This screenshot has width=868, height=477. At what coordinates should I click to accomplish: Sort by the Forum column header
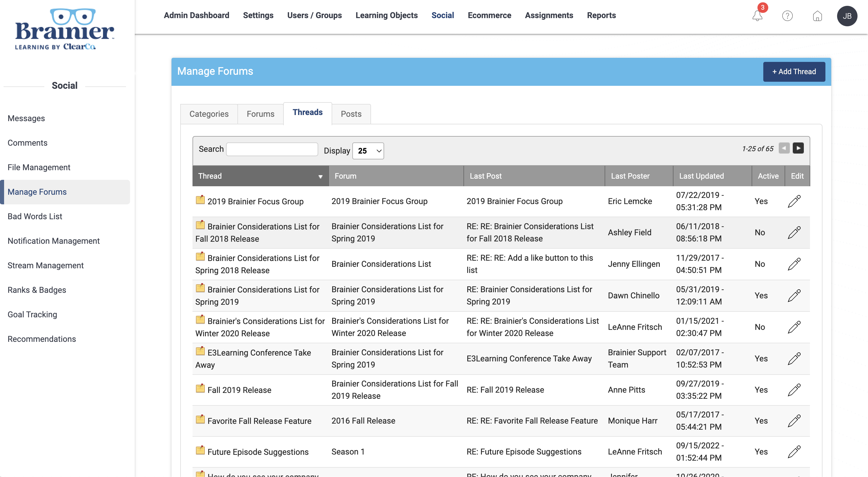pos(396,176)
